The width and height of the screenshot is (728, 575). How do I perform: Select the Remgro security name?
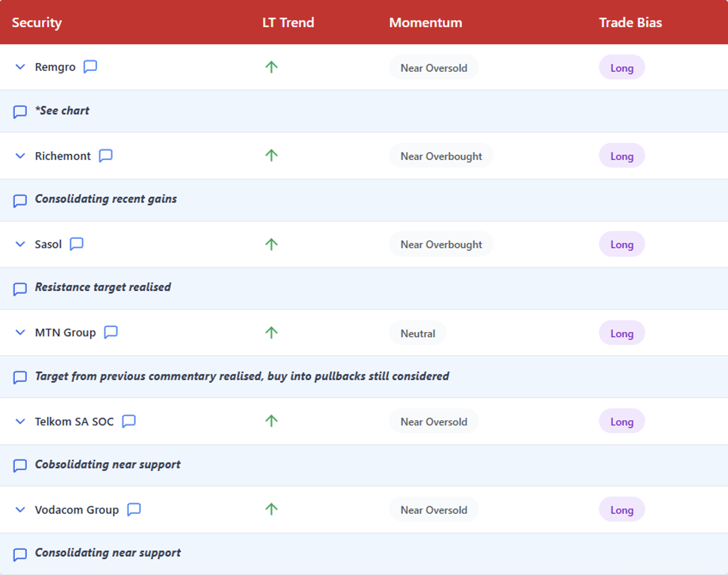(x=55, y=67)
